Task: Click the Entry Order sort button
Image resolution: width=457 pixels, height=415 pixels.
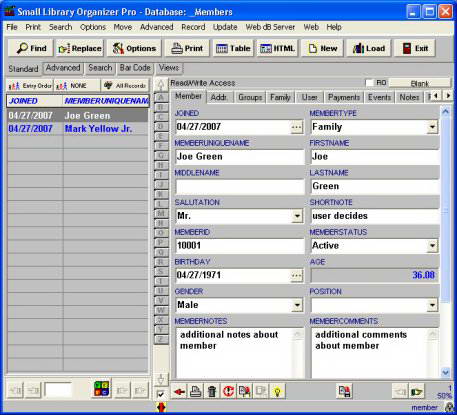Action: [30, 86]
